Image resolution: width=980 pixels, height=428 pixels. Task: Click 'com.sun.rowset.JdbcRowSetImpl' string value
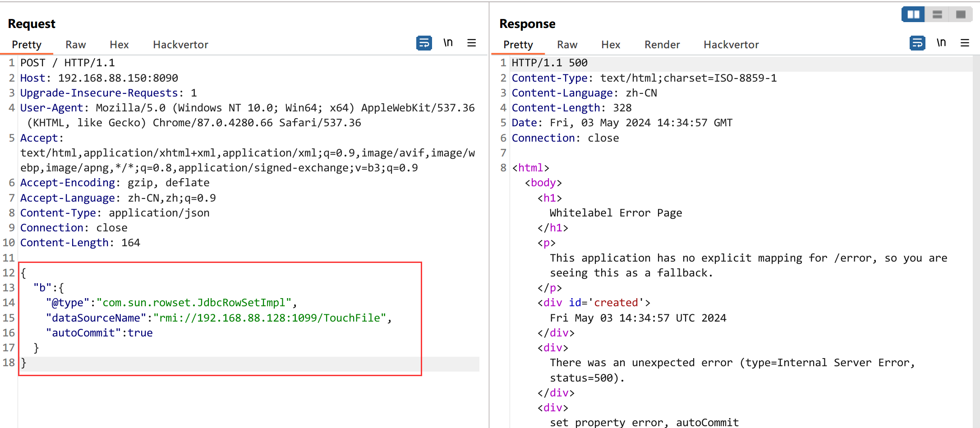[x=194, y=303]
